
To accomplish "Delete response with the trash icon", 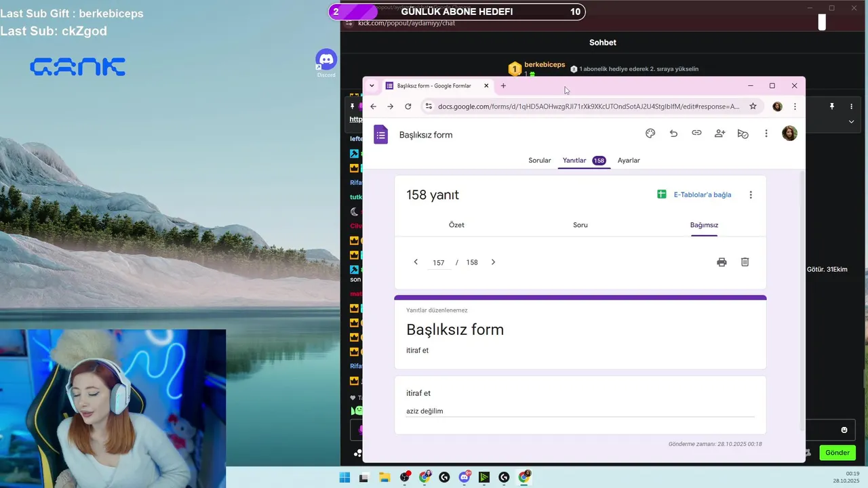I will [x=745, y=262].
